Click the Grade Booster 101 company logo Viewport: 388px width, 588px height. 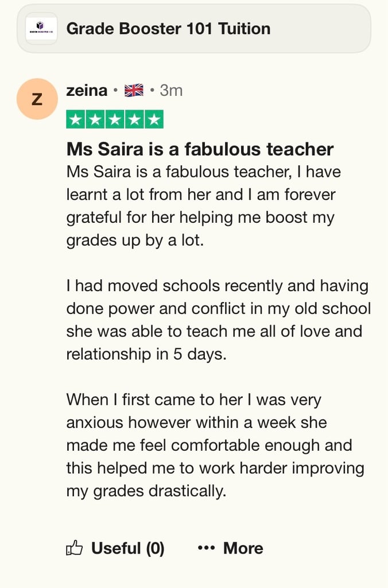tap(41, 28)
